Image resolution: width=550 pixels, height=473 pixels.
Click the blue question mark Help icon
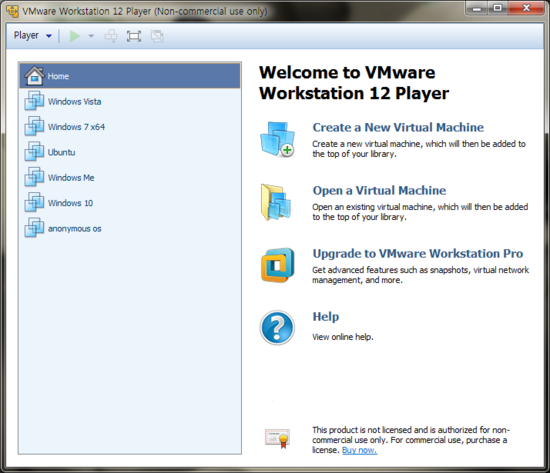pos(277,327)
